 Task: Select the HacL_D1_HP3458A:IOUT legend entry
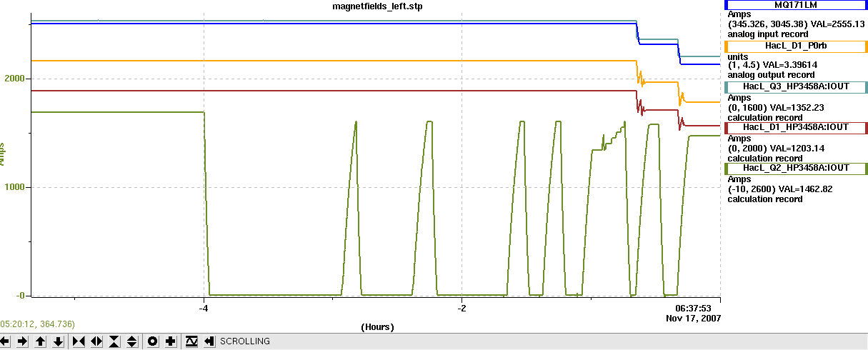point(795,128)
